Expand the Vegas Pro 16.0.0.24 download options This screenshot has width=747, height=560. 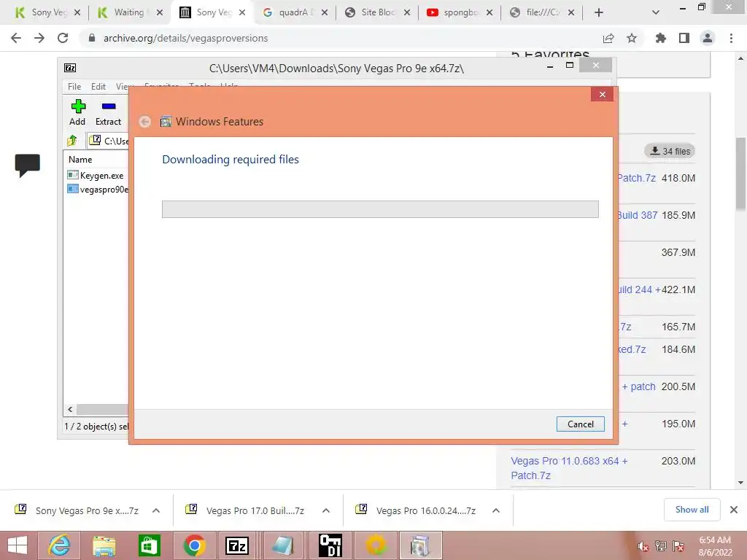tap(496, 510)
